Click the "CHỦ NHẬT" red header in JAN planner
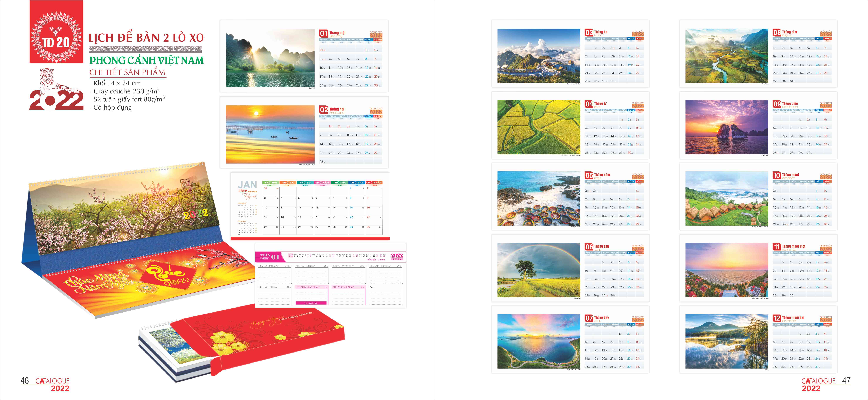Screen dimensions: 868x400 tap(374, 182)
